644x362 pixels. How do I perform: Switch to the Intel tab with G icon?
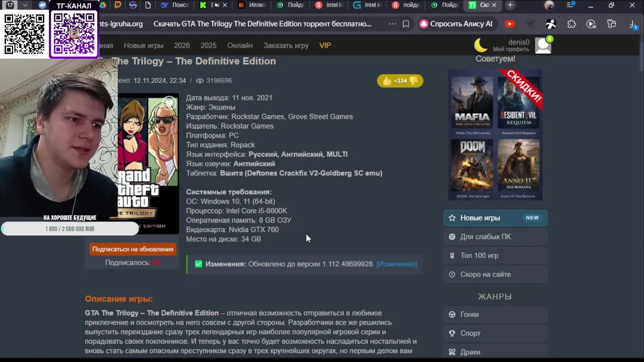tap(368, 5)
